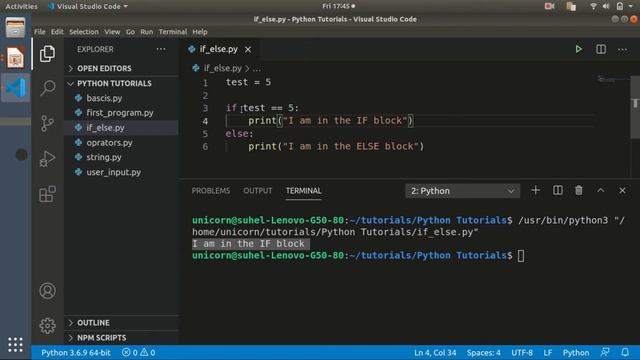Screen dimensions: 640x360
Task: Click Ln 4, Col 34 in status bar
Action: tap(435, 353)
